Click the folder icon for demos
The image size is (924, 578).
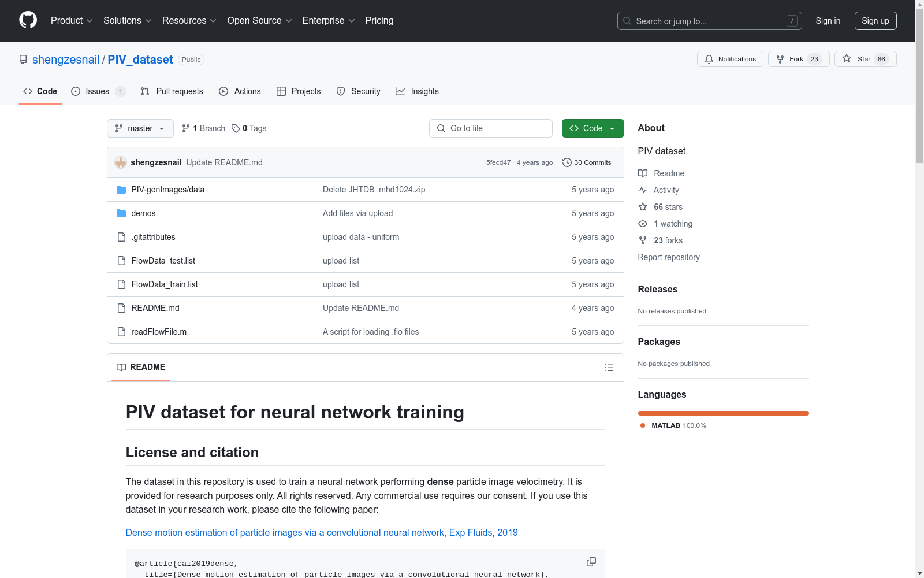click(x=121, y=213)
